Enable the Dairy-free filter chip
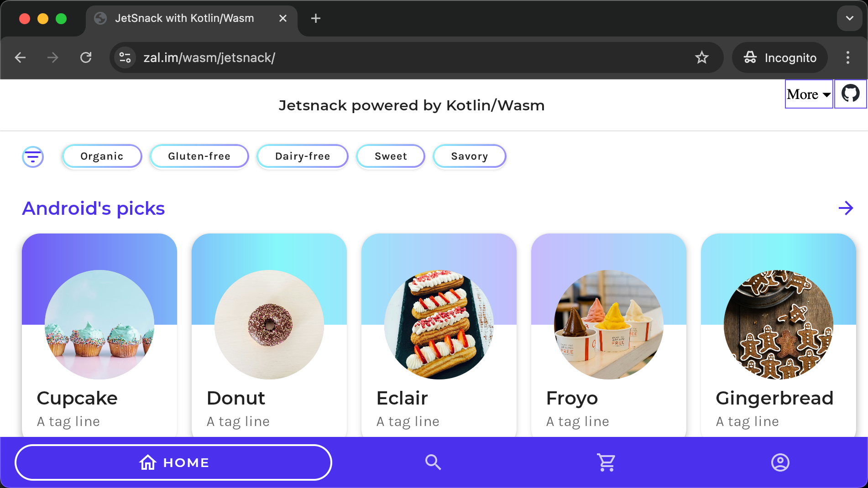868x488 pixels. point(303,156)
